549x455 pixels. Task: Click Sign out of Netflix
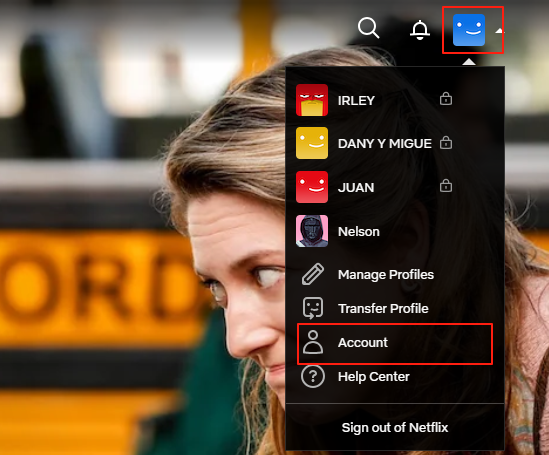pos(395,427)
